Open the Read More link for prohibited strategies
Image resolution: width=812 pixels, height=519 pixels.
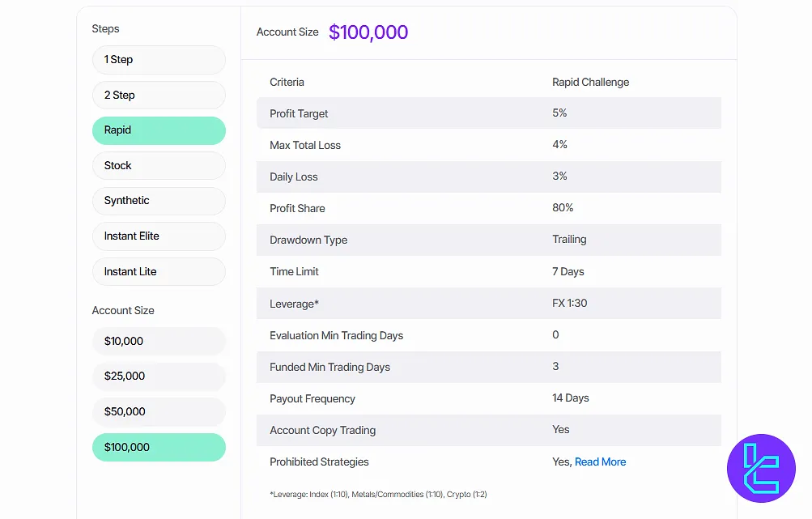(600, 462)
